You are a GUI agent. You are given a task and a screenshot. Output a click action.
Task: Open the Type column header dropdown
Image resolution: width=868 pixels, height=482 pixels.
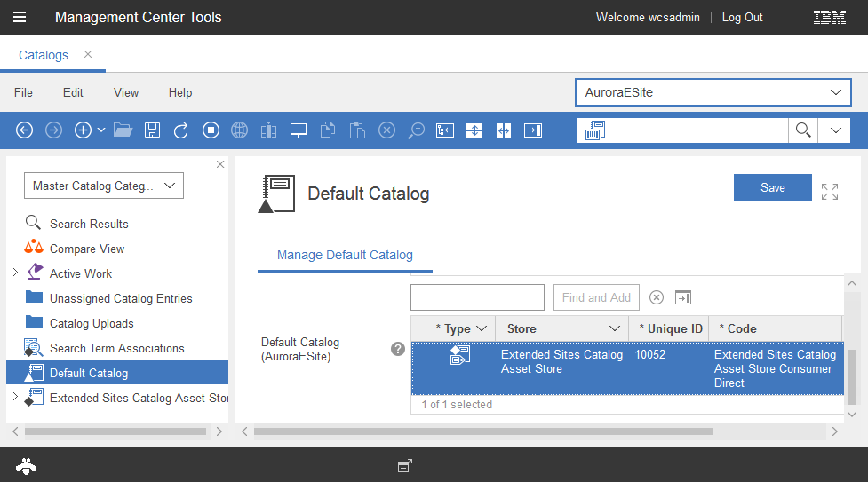pos(482,328)
